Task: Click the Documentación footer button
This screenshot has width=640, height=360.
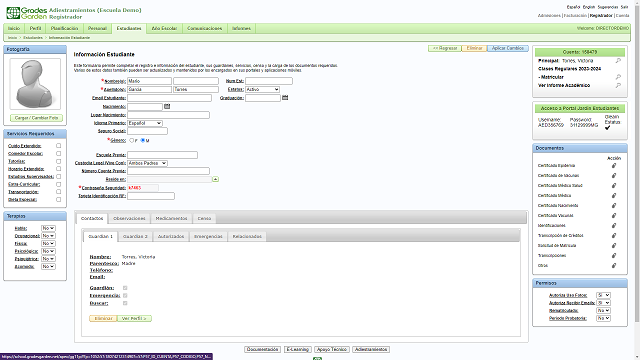Action: coord(262,349)
